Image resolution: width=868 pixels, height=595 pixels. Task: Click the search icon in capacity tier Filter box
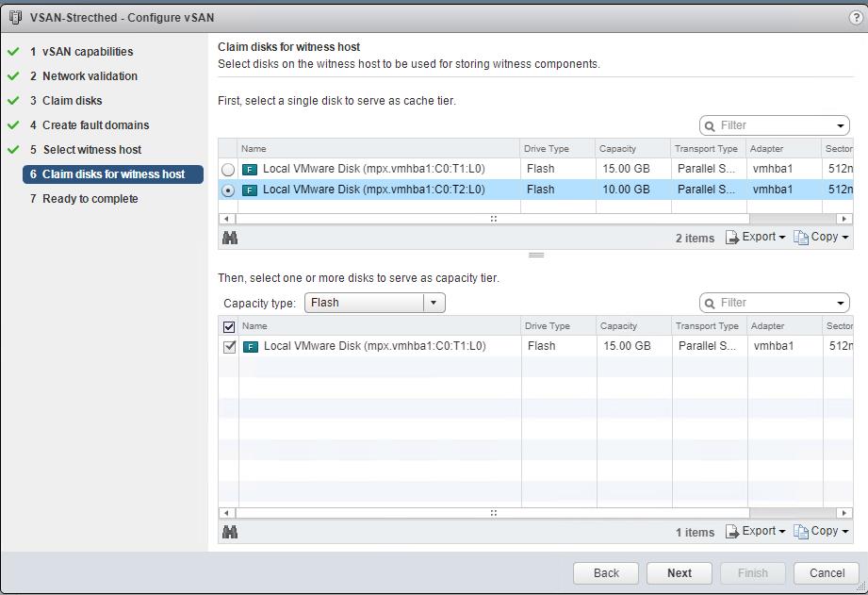click(710, 303)
